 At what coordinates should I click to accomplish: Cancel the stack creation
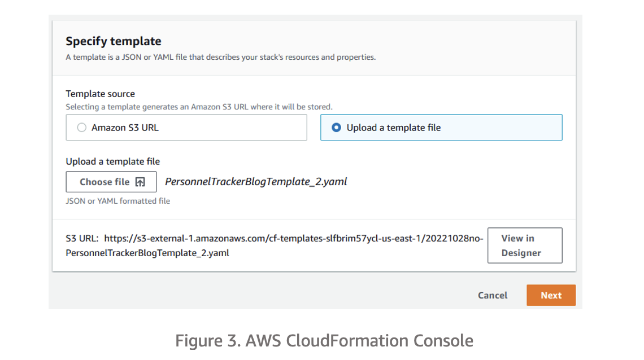[493, 295]
